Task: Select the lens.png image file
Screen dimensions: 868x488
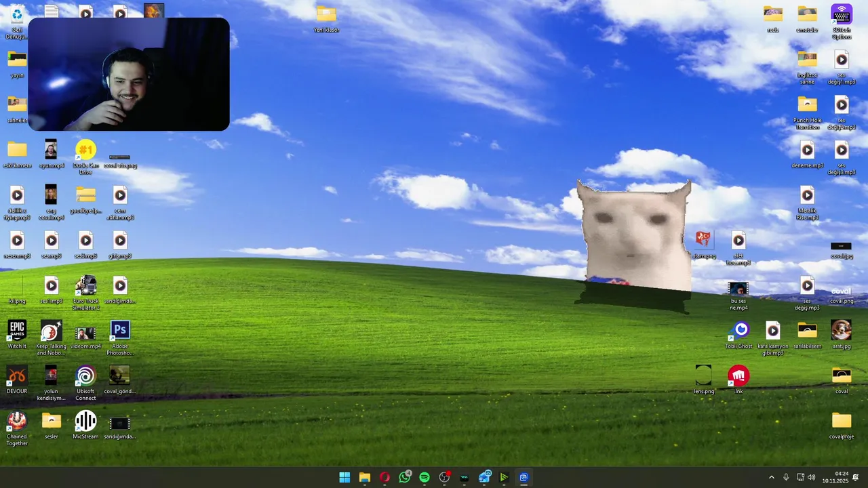Action: 704,375
